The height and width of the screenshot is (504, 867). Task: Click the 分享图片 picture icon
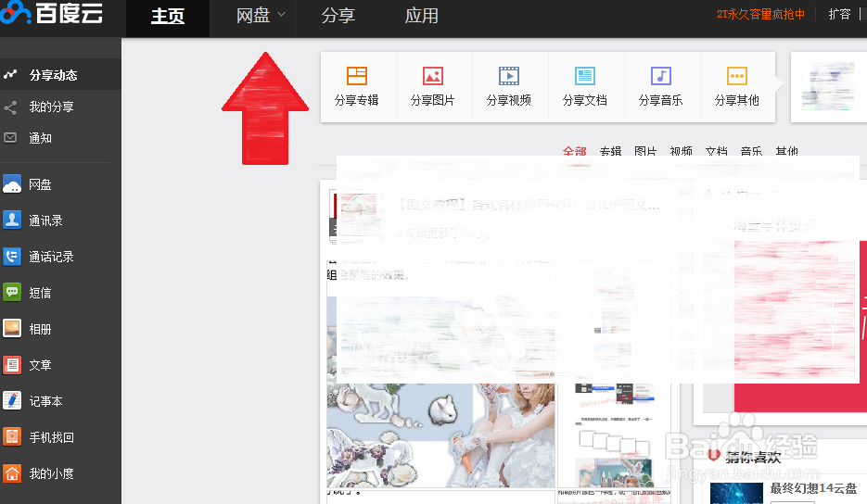433,76
